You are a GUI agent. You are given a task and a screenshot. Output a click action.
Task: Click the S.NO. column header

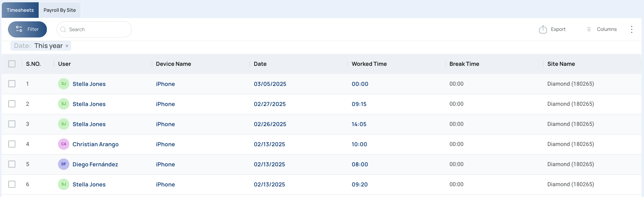coord(33,64)
